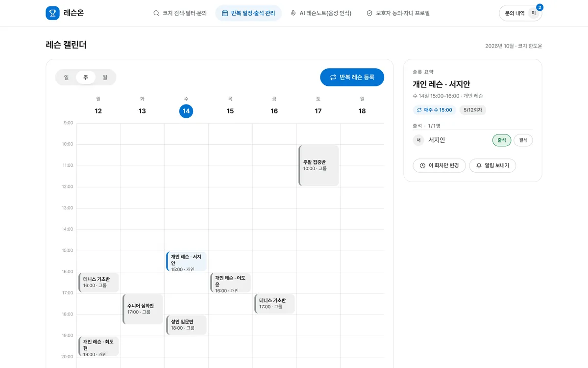Screen dimensions: 588x368
Task: Click 이 회차만 변경 button
Action: 439,166
